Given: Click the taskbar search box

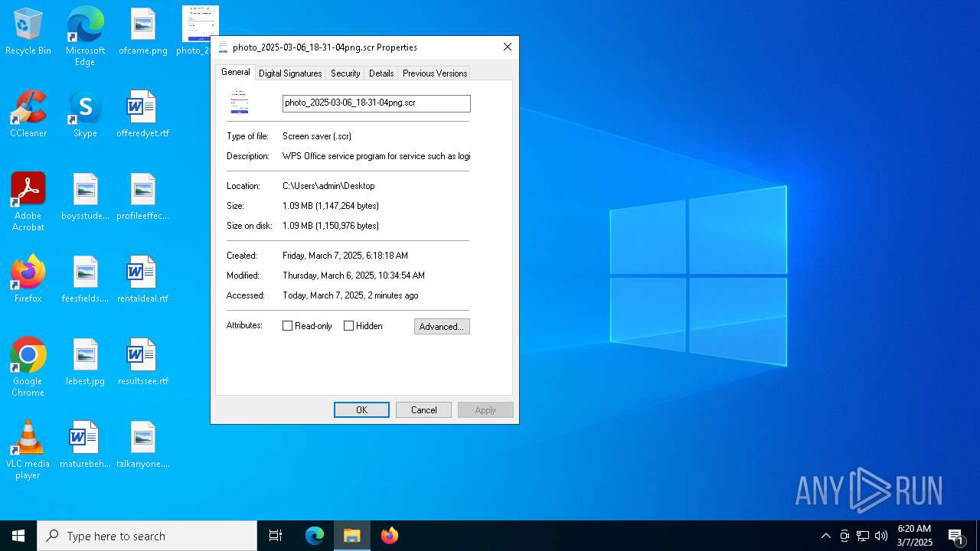Looking at the screenshot, I should 147,536.
